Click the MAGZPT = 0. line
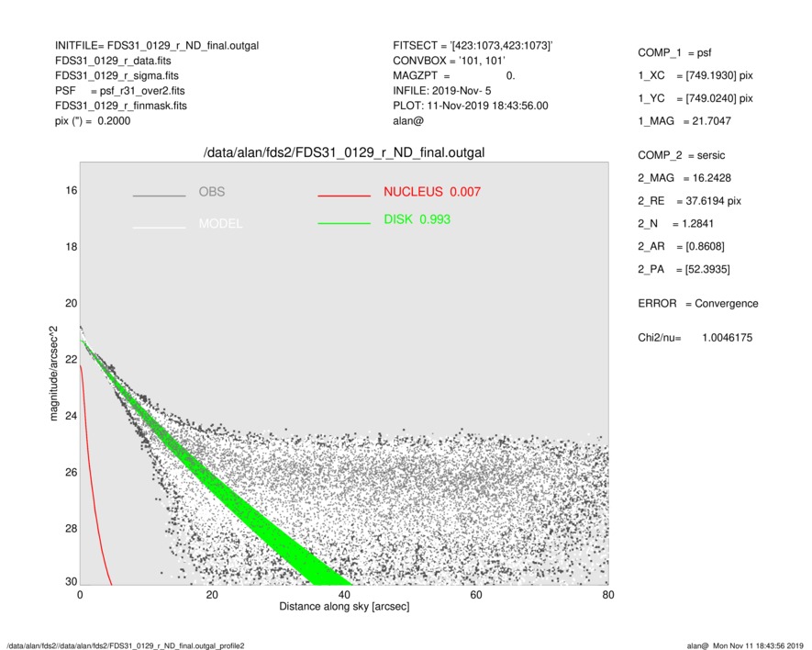Viewport: 812px width, 650px height. coord(453,75)
